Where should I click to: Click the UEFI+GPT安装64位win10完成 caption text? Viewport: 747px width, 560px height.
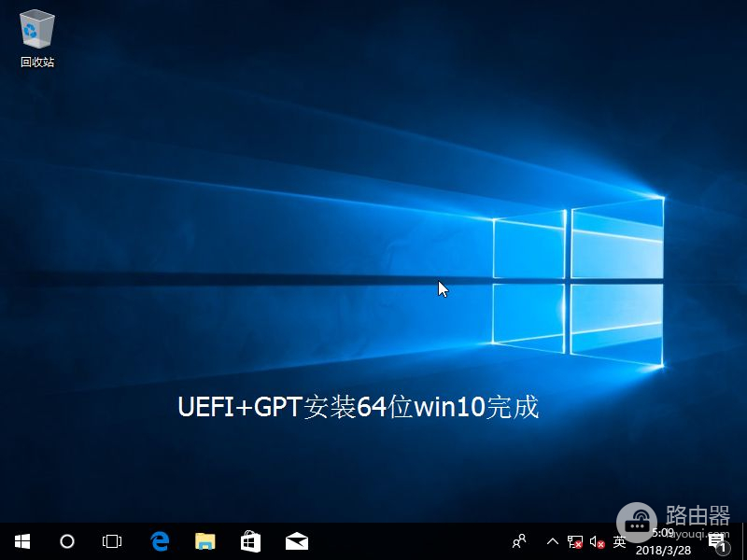pyautogui.click(x=359, y=408)
